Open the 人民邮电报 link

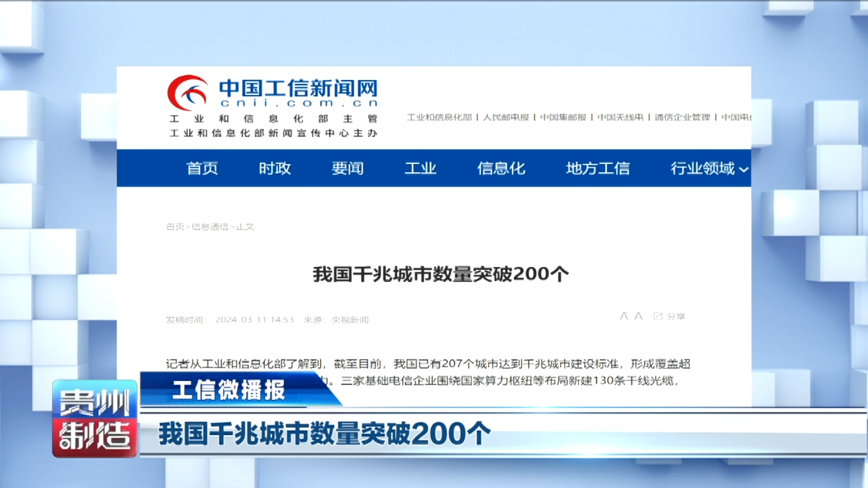pos(506,117)
